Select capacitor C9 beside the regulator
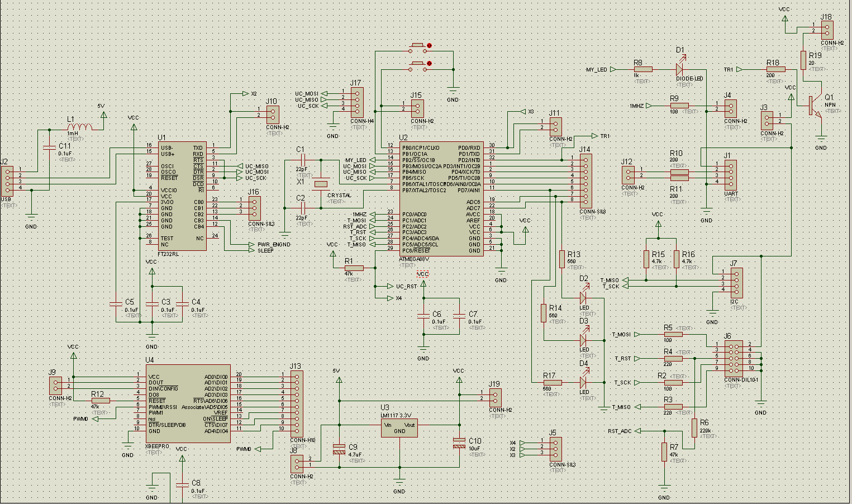This screenshot has width=852, height=504. 339,448
